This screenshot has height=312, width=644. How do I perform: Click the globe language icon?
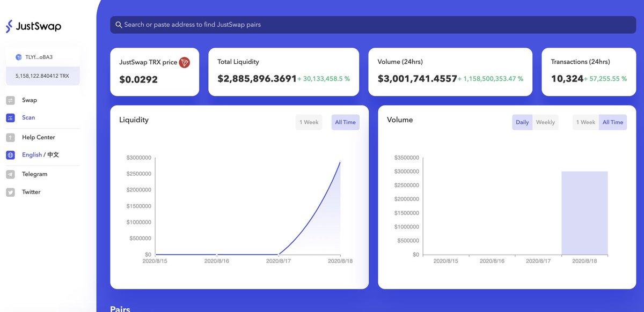(x=10, y=155)
